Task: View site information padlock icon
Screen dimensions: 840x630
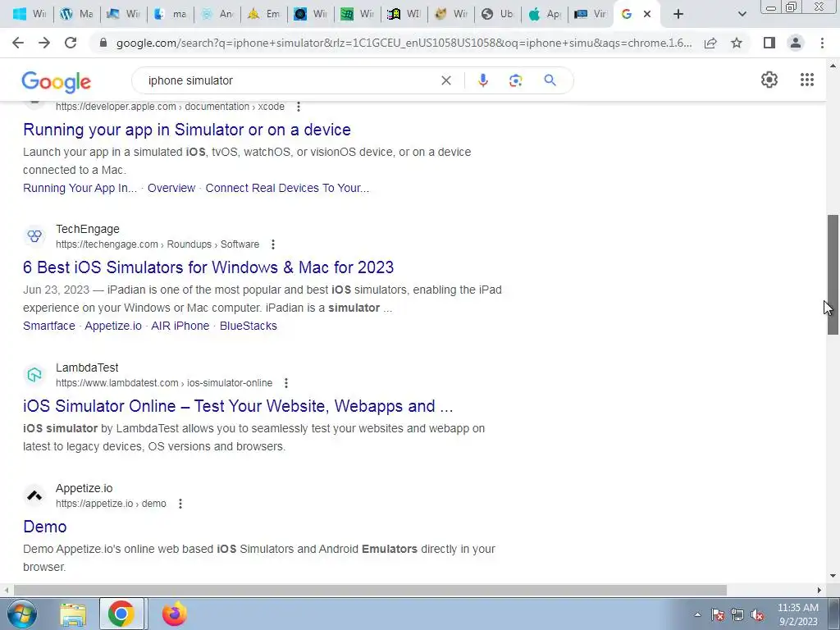Action: tap(103, 43)
